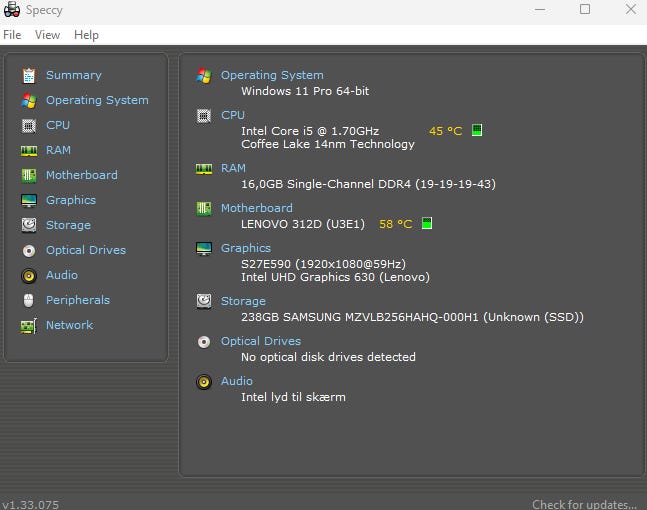Go to the CPU section in the sidebar
647x510 pixels.
(58, 125)
